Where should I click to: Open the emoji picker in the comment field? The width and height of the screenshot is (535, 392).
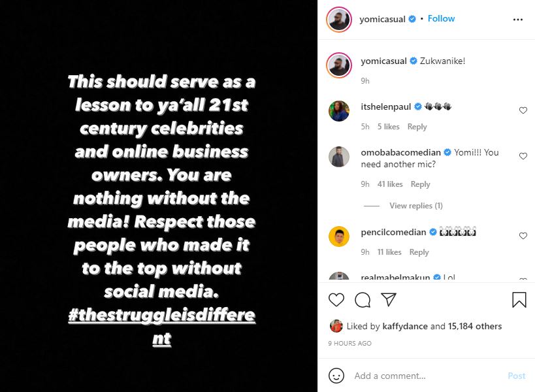pos(337,376)
